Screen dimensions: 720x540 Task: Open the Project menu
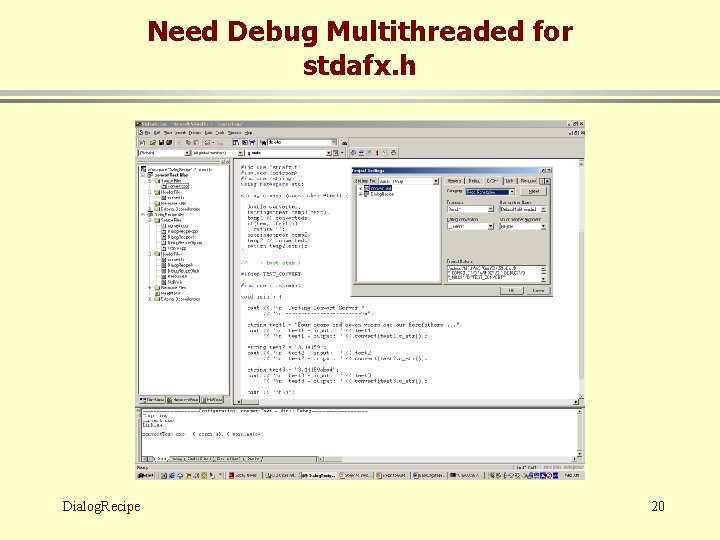pos(195,133)
